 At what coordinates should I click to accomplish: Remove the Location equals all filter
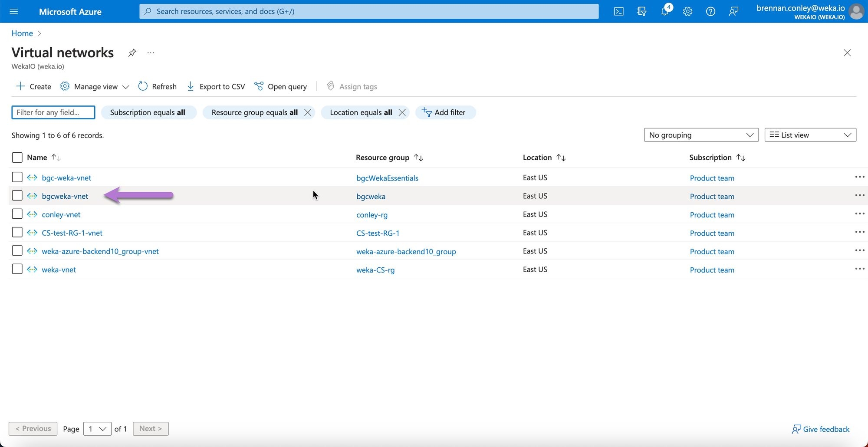[x=402, y=112]
